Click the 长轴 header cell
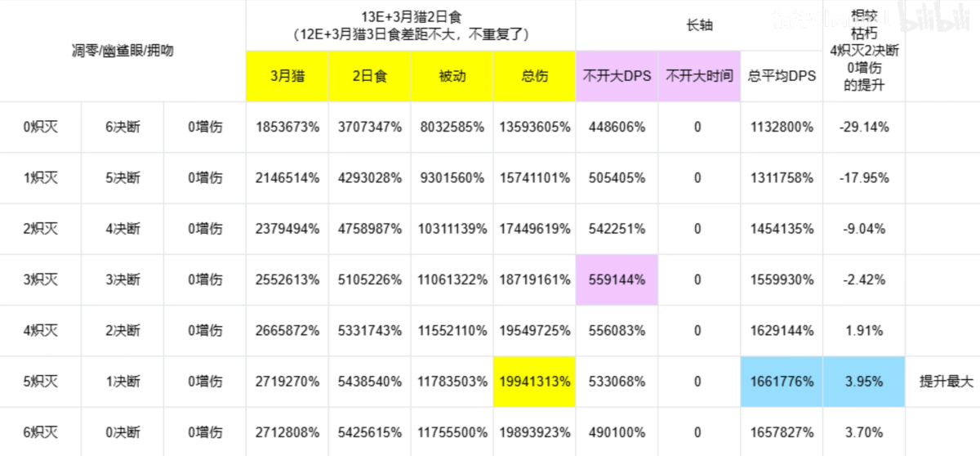This screenshot has height=456, width=980. pyautogui.click(x=700, y=25)
